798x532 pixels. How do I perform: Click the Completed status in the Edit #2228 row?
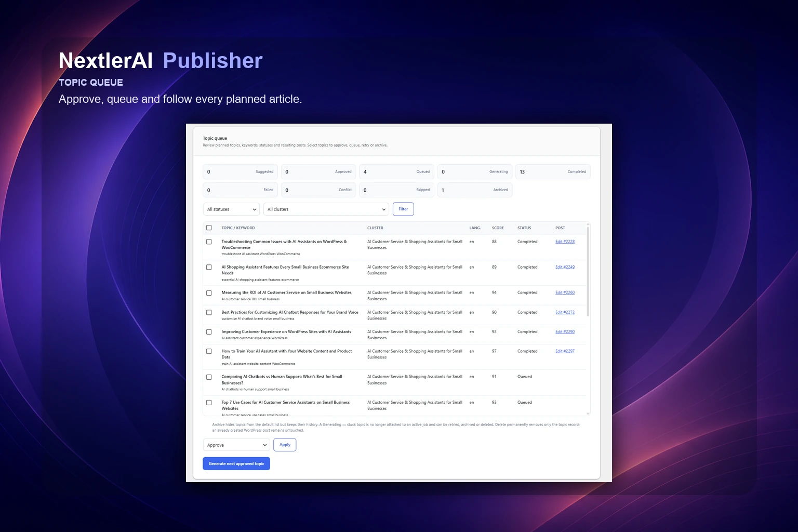coord(527,242)
